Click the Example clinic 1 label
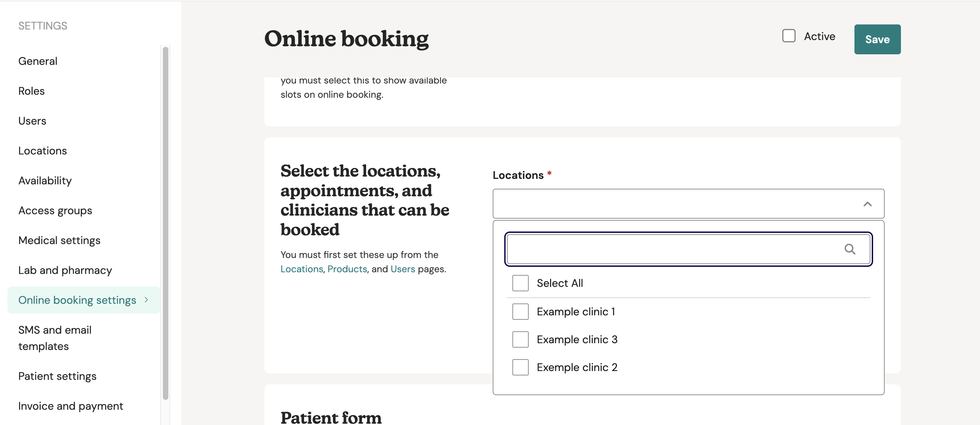The height and width of the screenshot is (425, 980). [576, 312]
